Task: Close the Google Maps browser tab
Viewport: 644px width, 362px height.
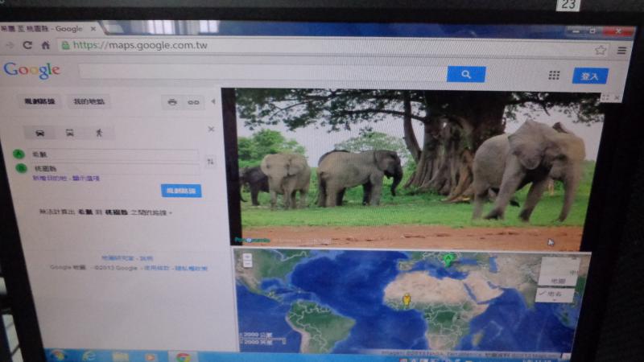Action: click(x=93, y=29)
